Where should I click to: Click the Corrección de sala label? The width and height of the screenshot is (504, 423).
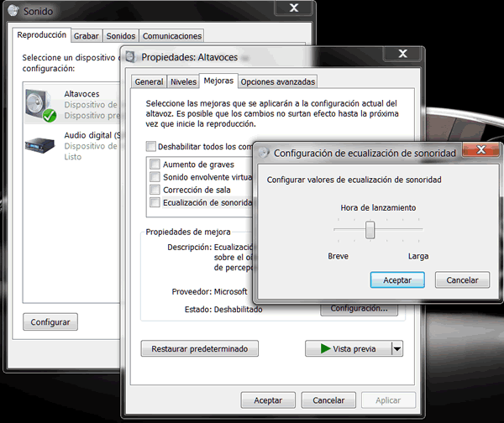(x=197, y=190)
